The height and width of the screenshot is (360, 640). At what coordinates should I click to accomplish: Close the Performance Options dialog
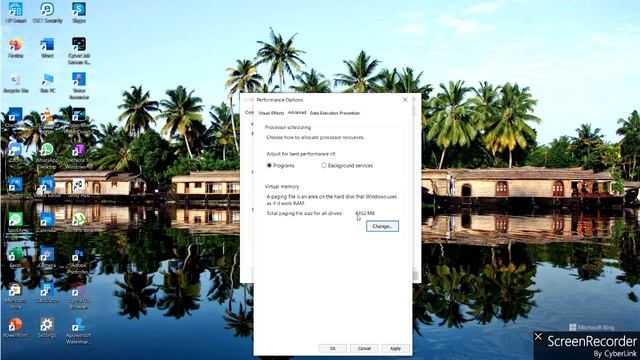405,100
